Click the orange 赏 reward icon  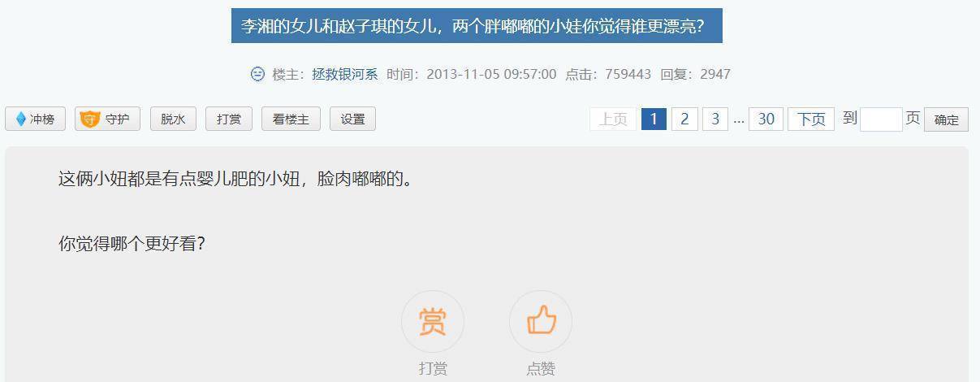point(433,322)
